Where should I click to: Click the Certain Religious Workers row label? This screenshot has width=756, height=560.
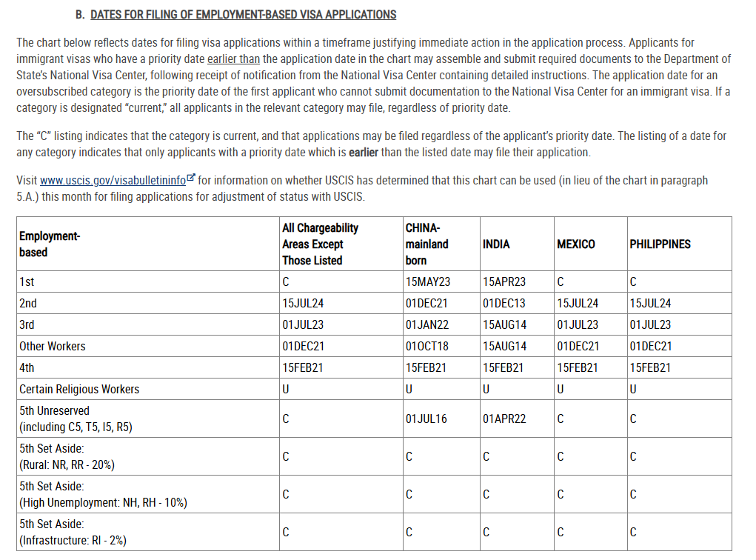(79, 389)
